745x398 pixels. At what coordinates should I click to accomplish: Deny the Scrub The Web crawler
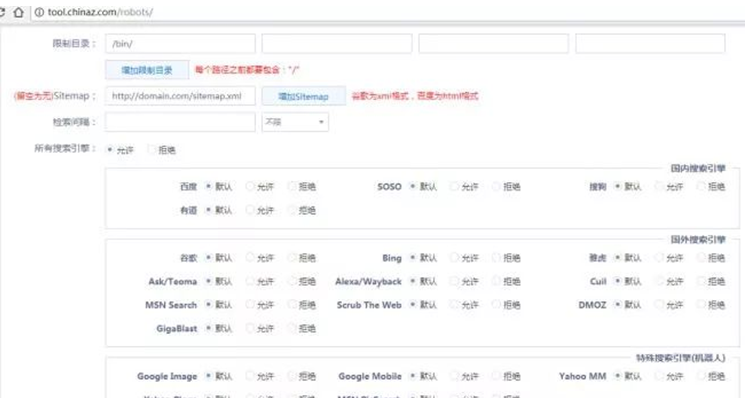[x=496, y=304]
